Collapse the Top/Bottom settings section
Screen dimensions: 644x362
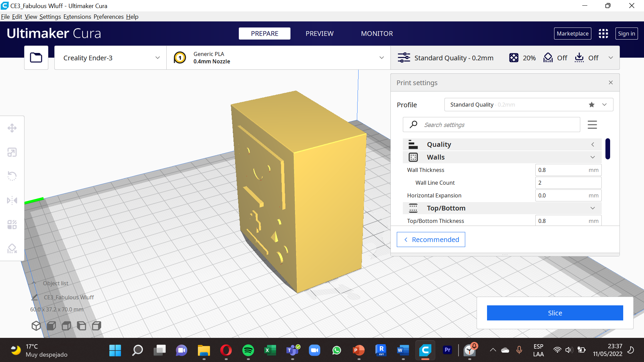coord(502,208)
